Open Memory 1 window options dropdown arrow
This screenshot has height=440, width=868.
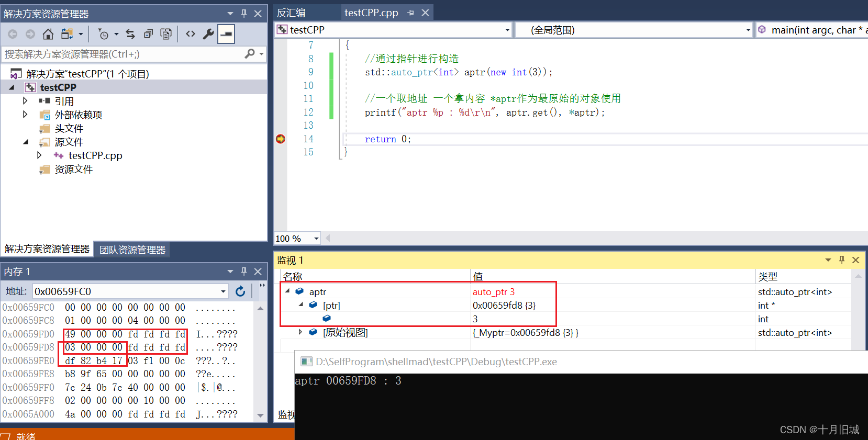click(x=230, y=272)
